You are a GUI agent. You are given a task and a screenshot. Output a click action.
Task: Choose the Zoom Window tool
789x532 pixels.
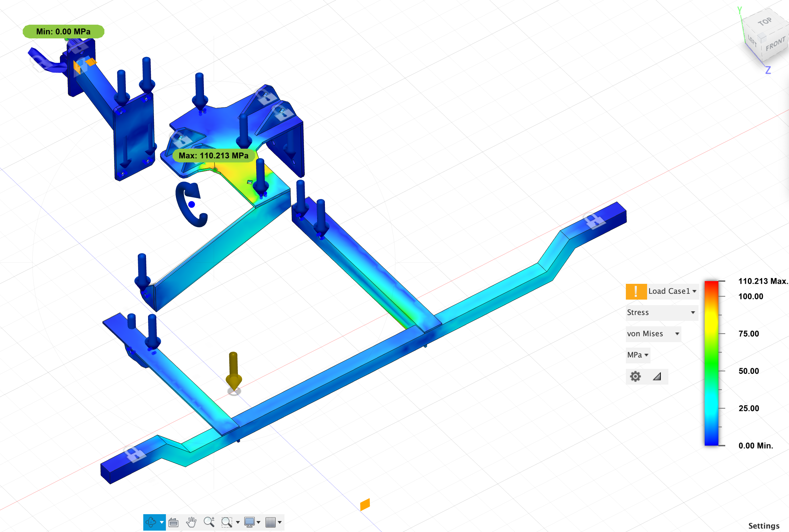pos(227,522)
